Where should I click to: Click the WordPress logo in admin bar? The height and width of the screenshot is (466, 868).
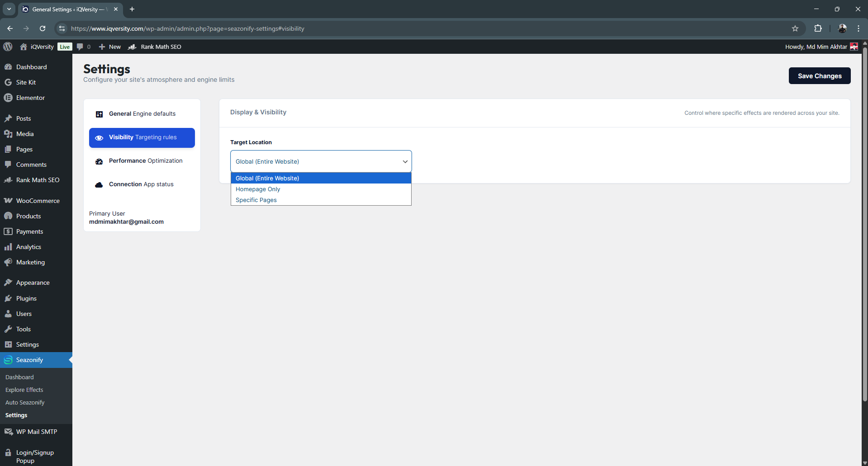click(8, 47)
